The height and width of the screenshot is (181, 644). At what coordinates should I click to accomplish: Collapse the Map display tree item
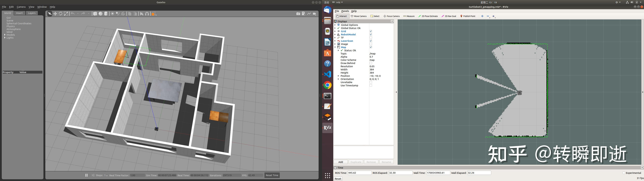coord(335,47)
